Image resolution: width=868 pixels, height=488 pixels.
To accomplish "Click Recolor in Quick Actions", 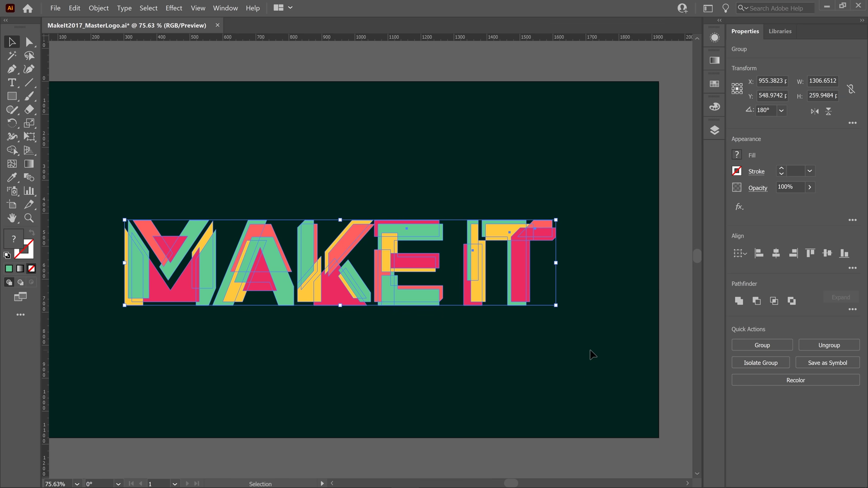I will (796, 380).
